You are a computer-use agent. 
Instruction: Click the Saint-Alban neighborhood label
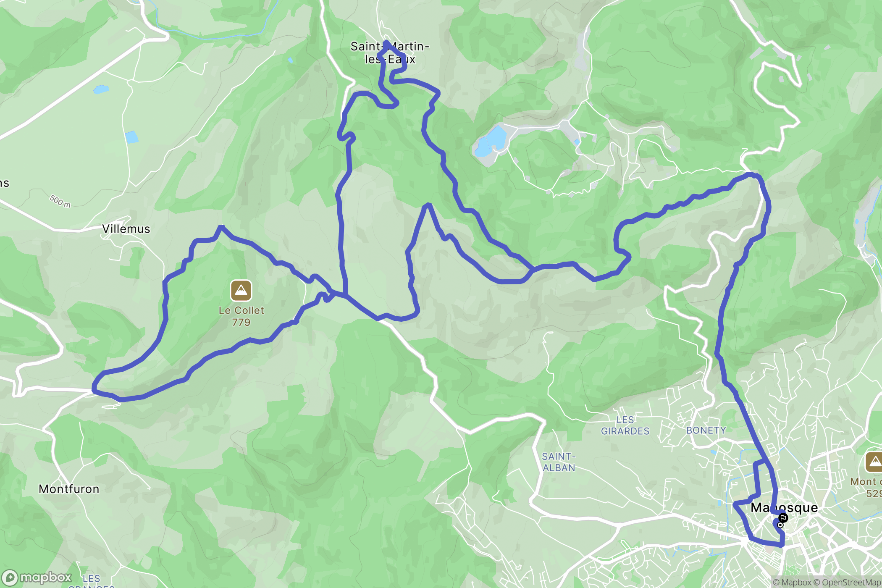point(559,462)
